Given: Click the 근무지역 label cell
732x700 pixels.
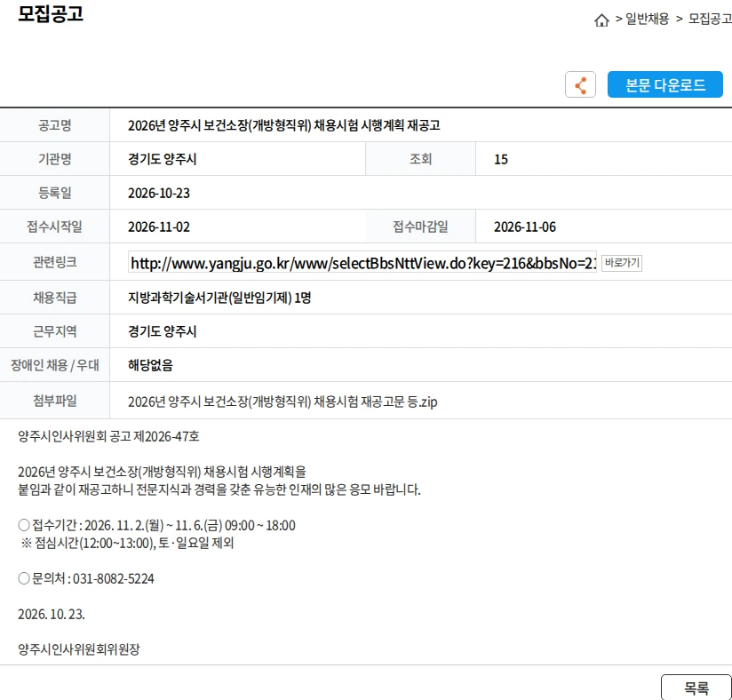Looking at the screenshot, I should 54,331.
